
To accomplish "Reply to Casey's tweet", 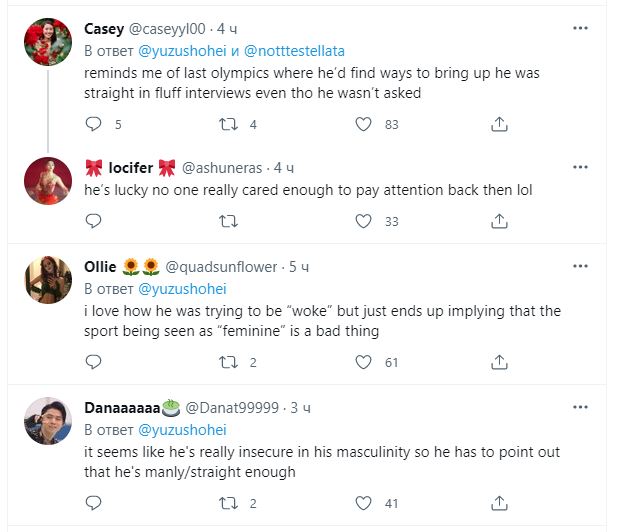I will (94, 125).
